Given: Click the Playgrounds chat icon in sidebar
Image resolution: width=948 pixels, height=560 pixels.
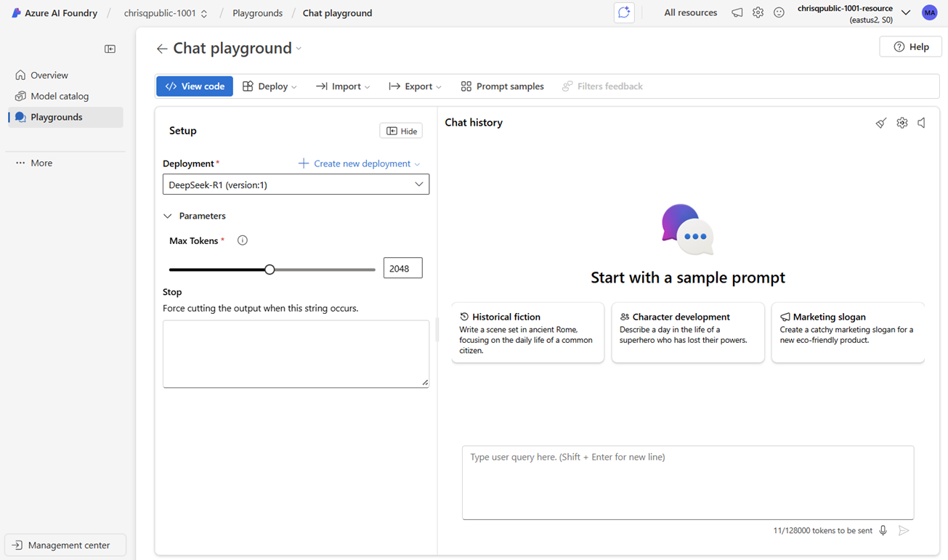Looking at the screenshot, I should tap(20, 117).
